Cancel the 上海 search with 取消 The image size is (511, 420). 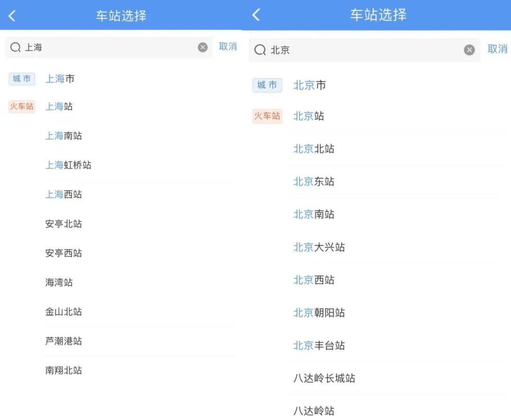pyautogui.click(x=228, y=47)
